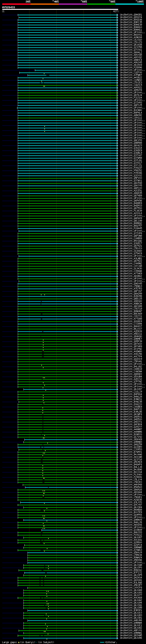
Task: Select UniRef100_Q8C153 entry
Action: [x=131, y=140]
